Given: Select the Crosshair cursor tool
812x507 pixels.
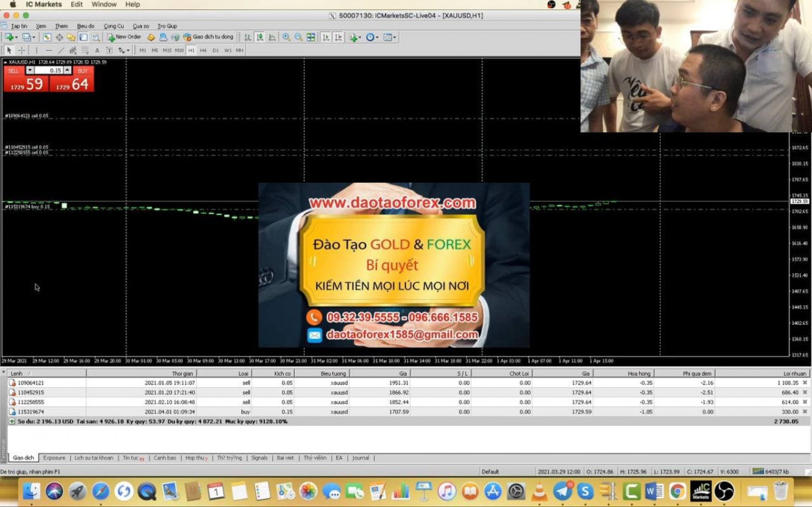Looking at the screenshot, I should 22,50.
